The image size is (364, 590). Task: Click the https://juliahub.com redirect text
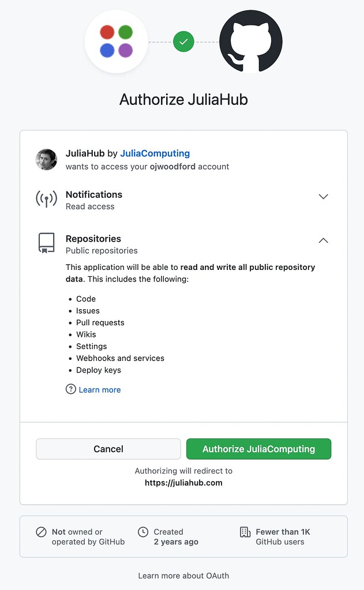[x=183, y=483]
